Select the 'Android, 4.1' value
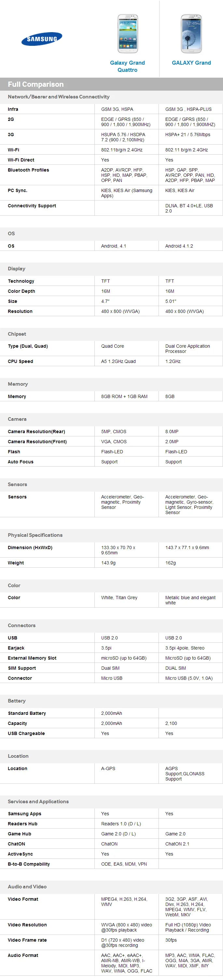223x980 pixels. (114, 246)
